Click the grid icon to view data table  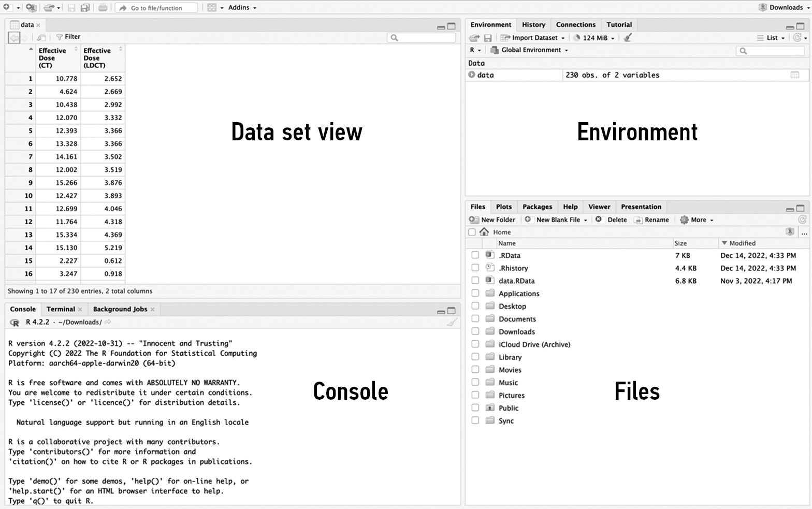[795, 75]
